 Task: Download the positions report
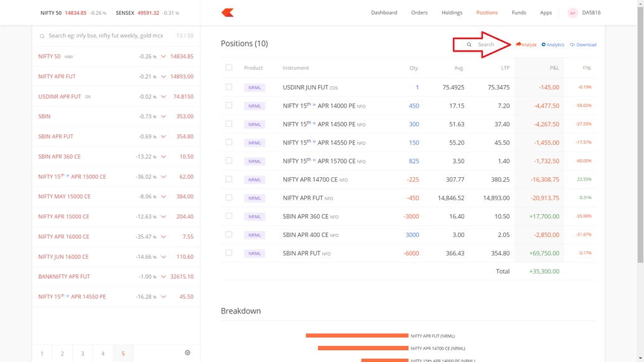point(582,44)
